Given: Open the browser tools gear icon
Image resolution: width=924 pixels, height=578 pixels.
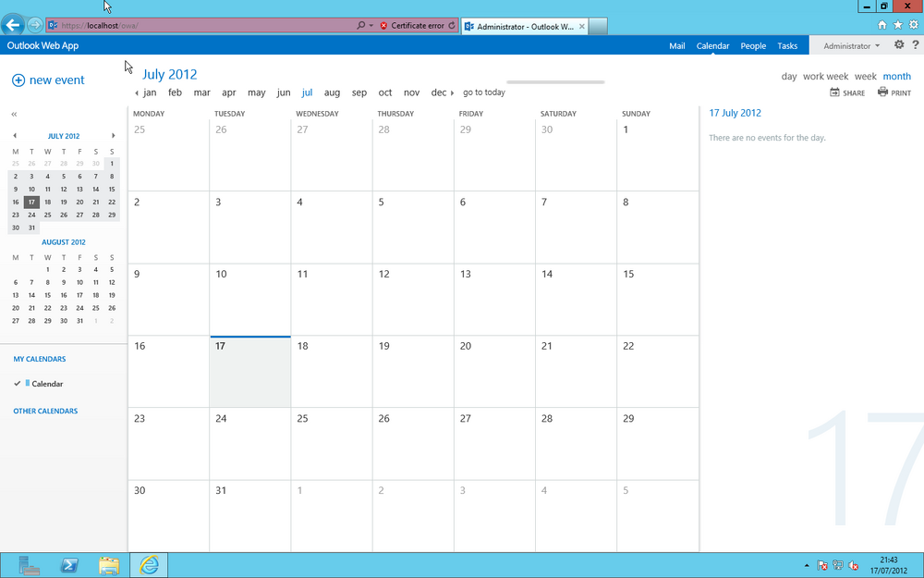Looking at the screenshot, I should [x=914, y=25].
